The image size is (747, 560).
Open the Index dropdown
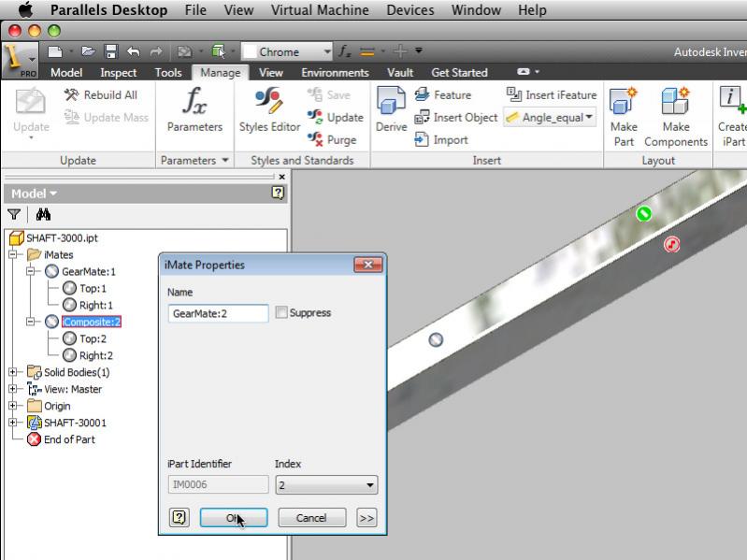(326, 485)
